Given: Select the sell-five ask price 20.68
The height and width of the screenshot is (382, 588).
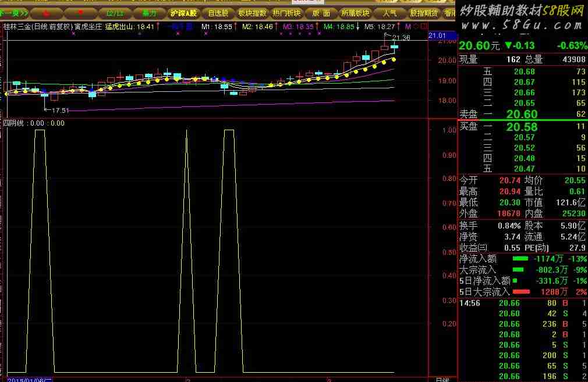Looking at the screenshot, I should pos(524,72).
